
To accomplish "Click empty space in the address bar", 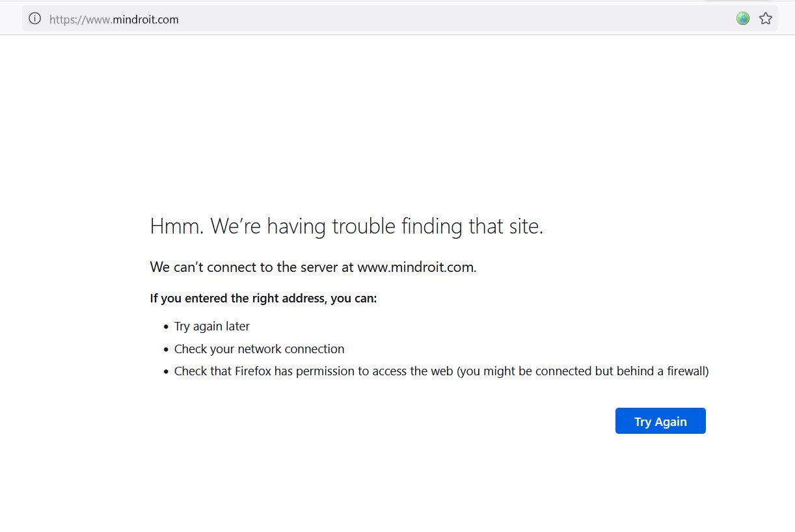I will [455, 19].
